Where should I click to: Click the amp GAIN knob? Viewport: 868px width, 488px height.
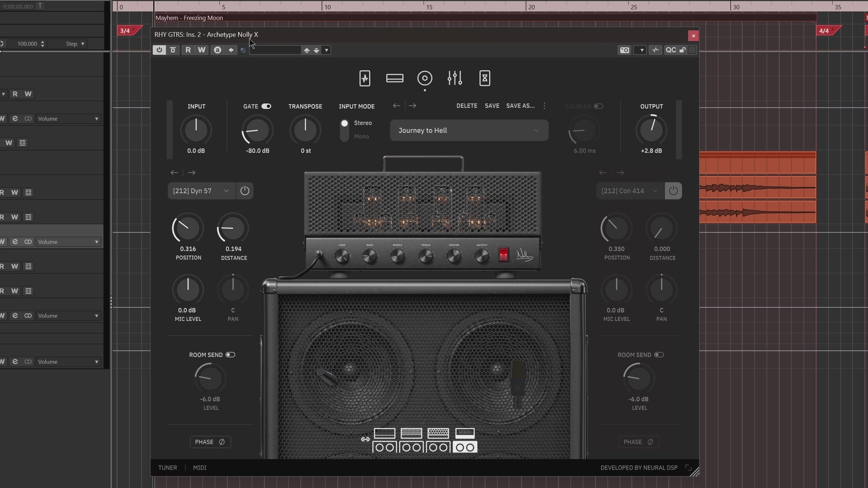point(342,256)
